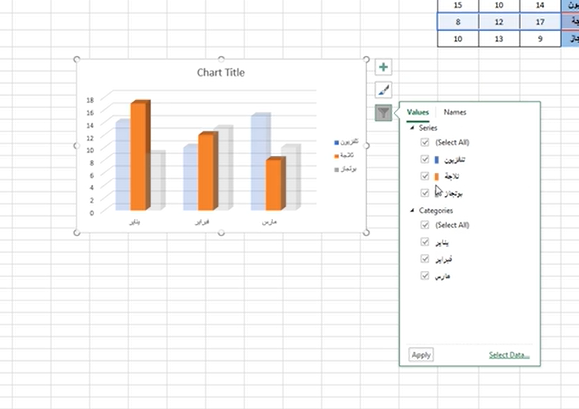Click the gray legend entry in chart
Screen dimensions: 579x409
(x=345, y=169)
